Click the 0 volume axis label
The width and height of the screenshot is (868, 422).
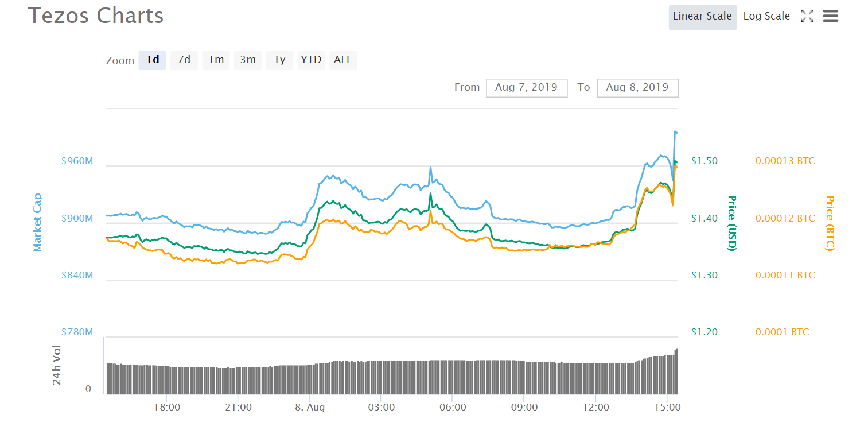click(x=88, y=389)
